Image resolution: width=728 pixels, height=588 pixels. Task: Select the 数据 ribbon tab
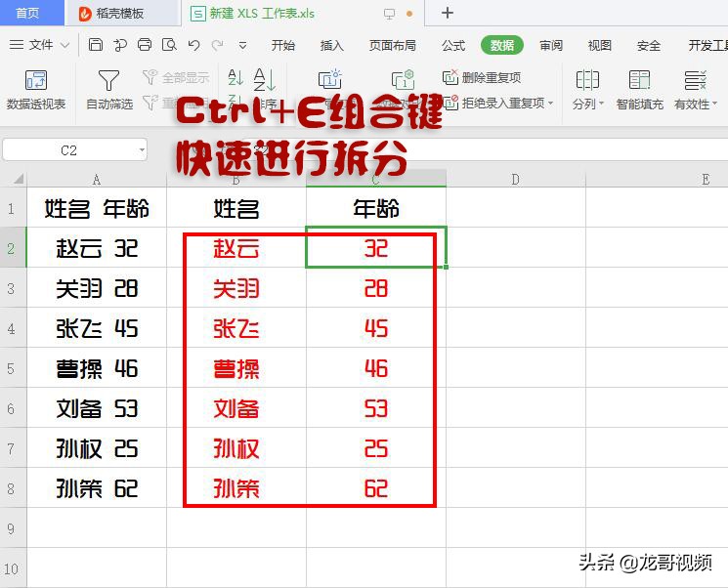(x=502, y=46)
